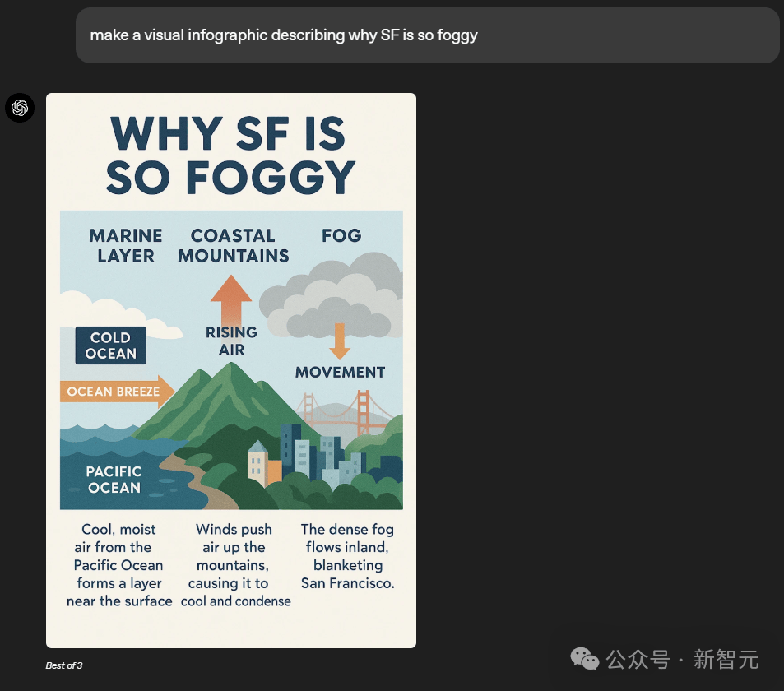Click the user prompt message bubble

[428, 35]
